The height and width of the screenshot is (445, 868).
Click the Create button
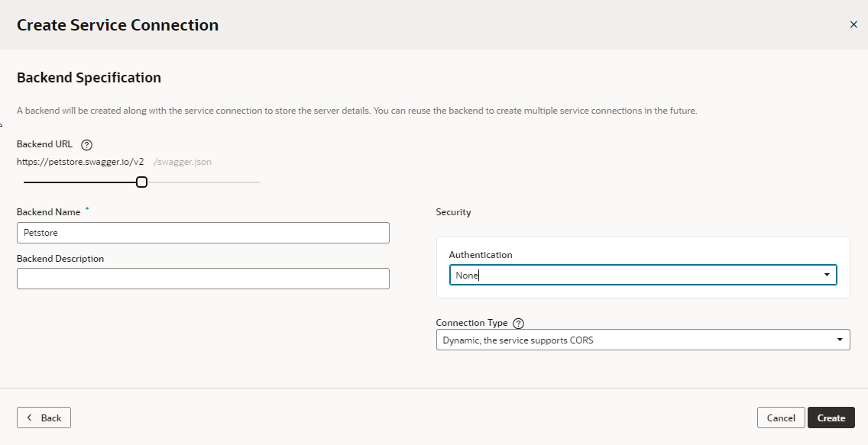point(831,418)
